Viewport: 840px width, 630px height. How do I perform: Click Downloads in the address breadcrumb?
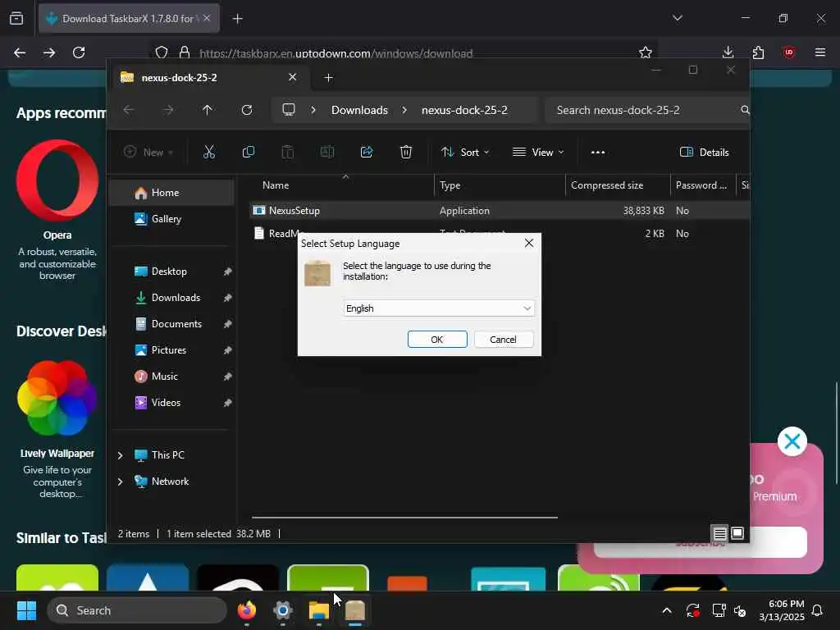point(359,110)
